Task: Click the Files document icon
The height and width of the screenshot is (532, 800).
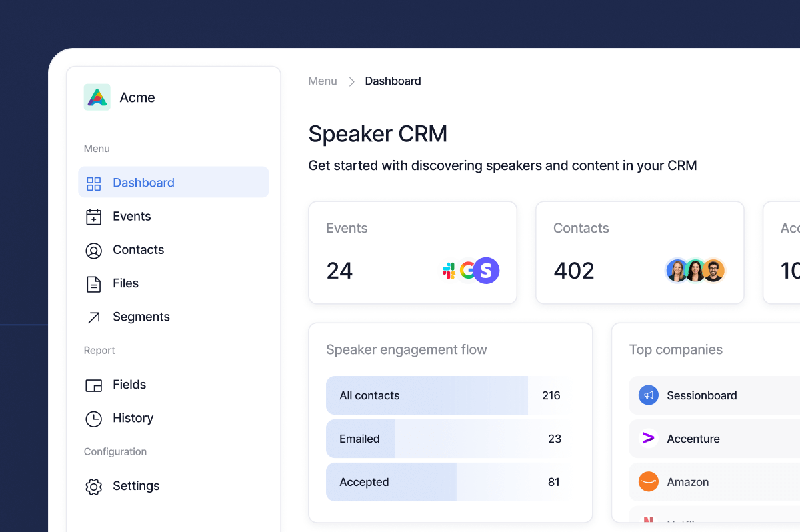Action: pos(94,284)
